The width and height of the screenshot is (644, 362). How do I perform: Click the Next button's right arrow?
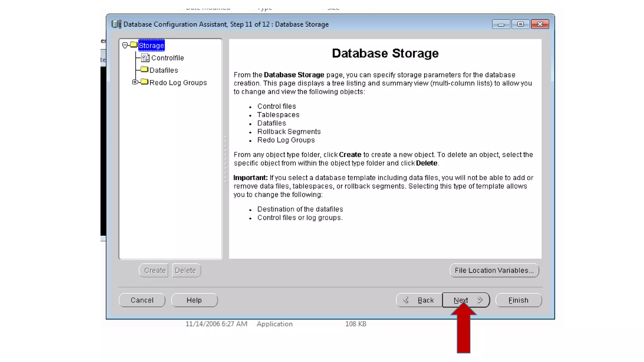coord(480,300)
